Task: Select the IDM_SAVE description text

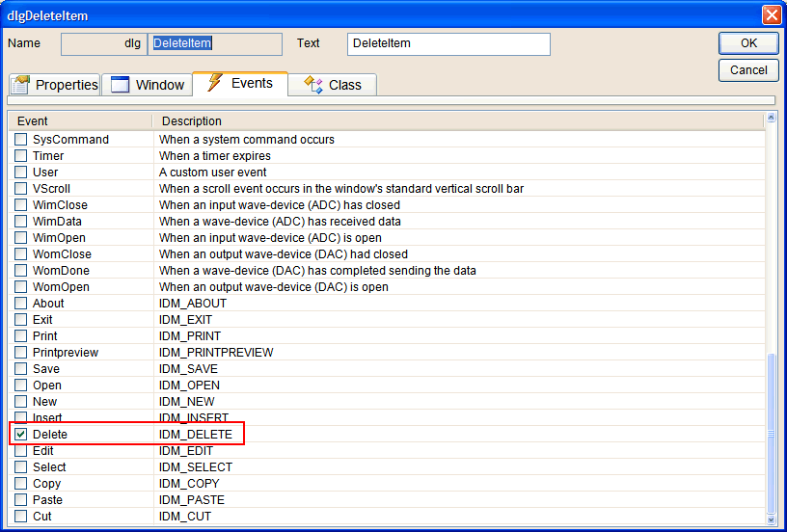Action: pyautogui.click(x=188, y=368)
